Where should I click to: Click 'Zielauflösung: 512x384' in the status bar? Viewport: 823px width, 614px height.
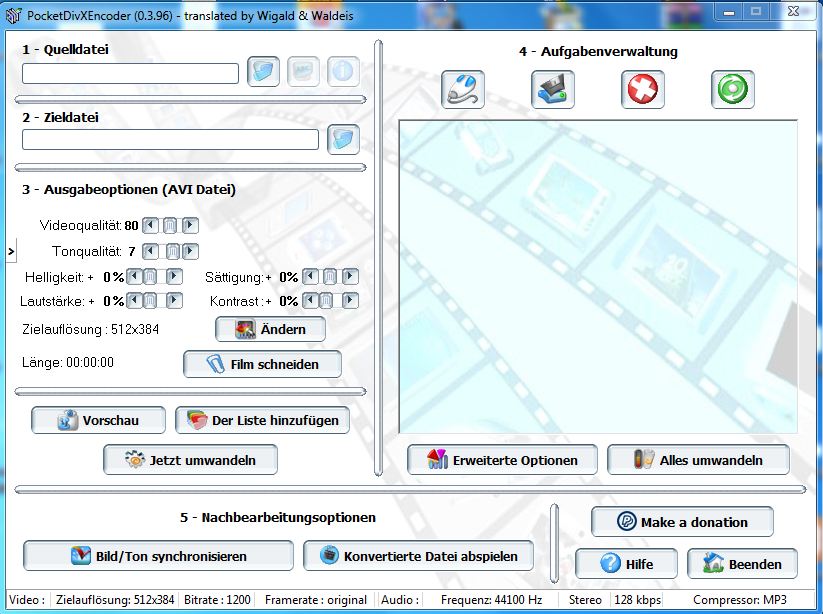pyautogui.click(x=115, y=600)
